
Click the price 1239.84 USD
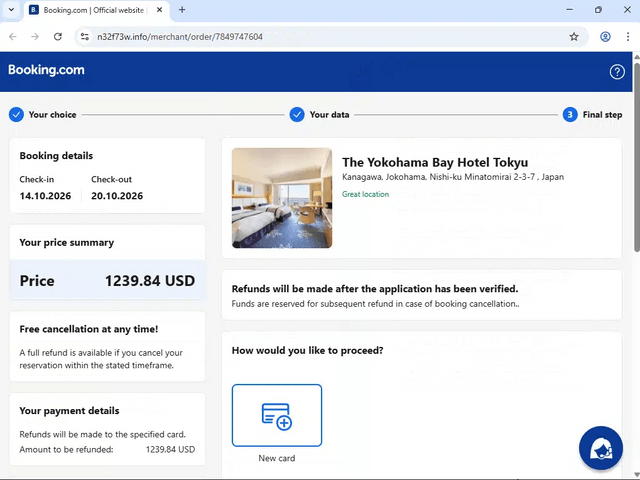click(x=150, y=281)
